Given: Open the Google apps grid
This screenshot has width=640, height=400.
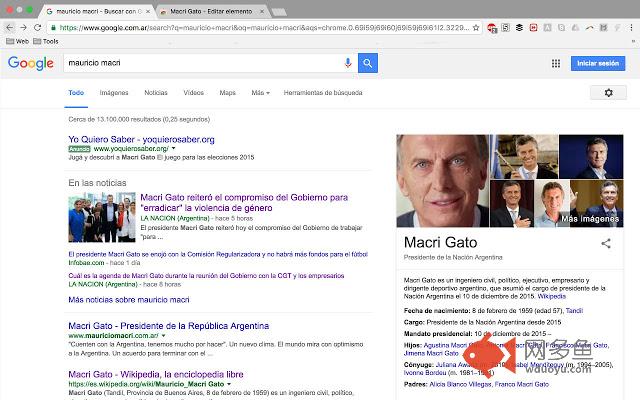Looking at the screenshot, I should click(556, 63).
